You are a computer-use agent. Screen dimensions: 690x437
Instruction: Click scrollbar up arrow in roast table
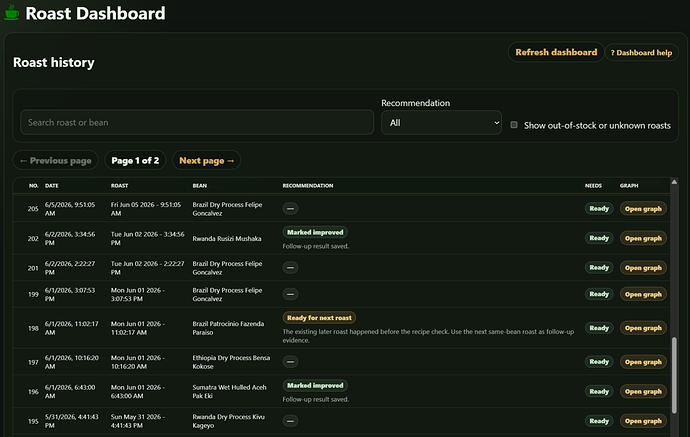674,182
